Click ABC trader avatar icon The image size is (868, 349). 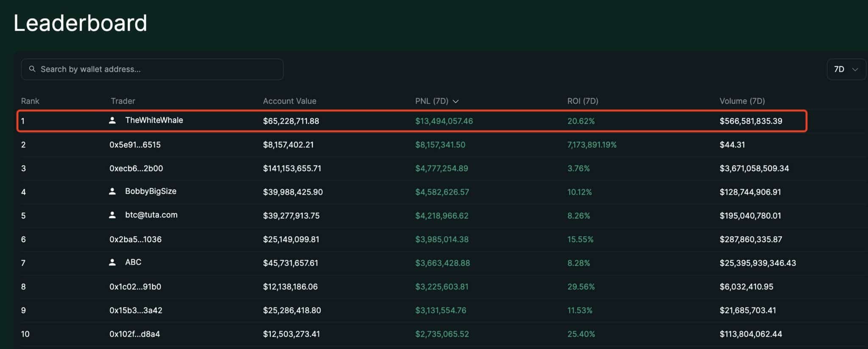coord(112,262)
